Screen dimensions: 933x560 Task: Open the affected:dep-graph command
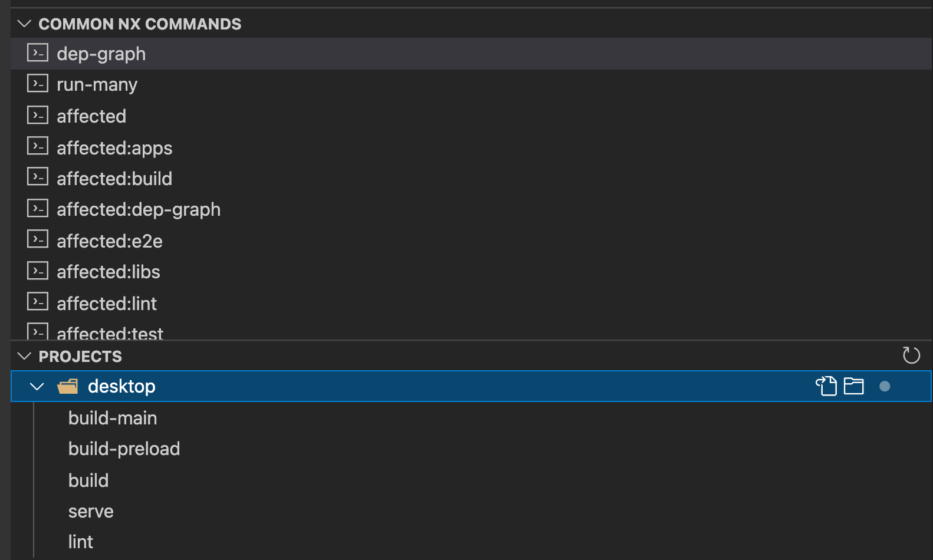pyautogui.click(x=139, y=210)
